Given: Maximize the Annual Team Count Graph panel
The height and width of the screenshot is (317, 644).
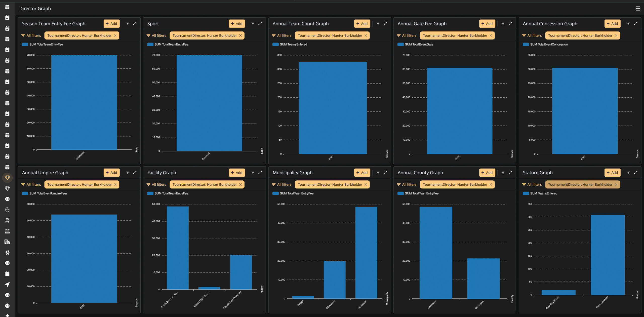Looking at the screenshot, I should pyautogui.click(x=385, y=24).
